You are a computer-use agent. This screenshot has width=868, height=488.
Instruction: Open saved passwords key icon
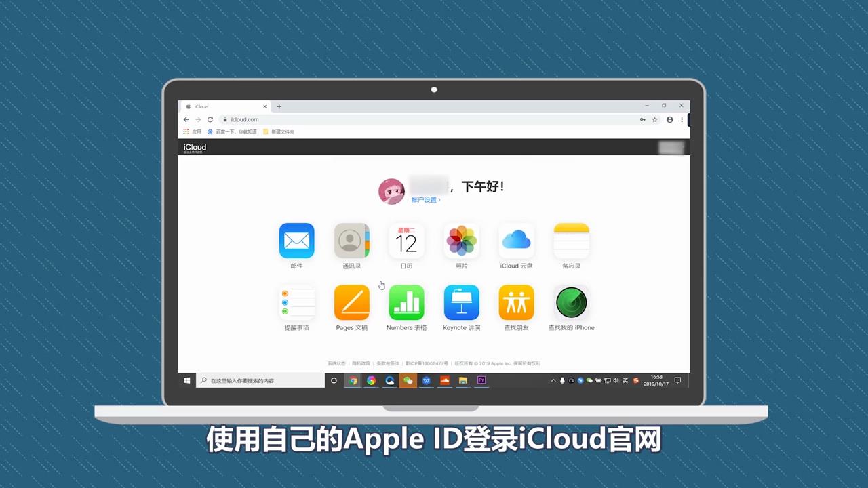click(642, 119)
